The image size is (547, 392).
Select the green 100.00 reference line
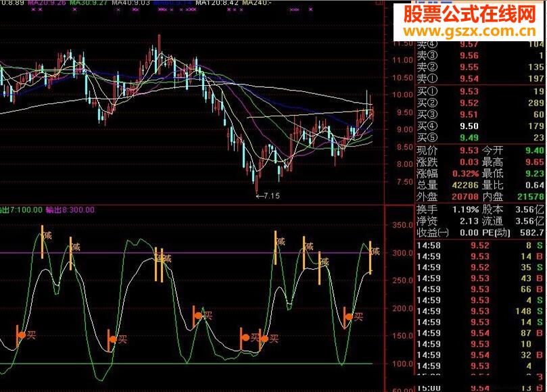(x=187, y=364)
